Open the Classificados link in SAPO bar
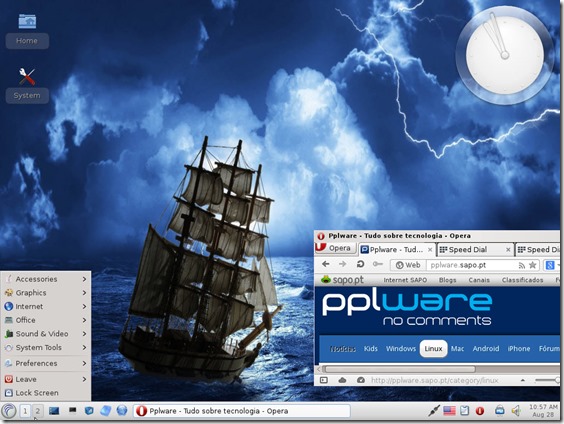 [522, 280]
